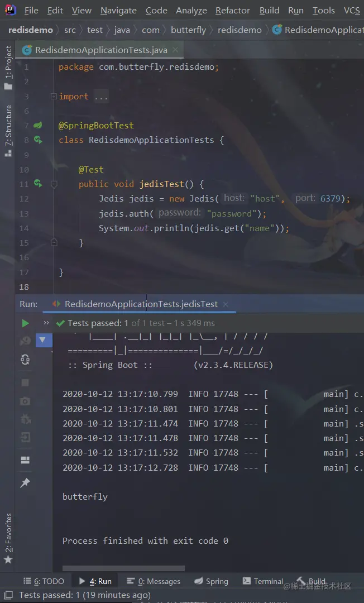Click the test breadcrumb
Viewport: 364px width, 603px height.
coord(95,30)
